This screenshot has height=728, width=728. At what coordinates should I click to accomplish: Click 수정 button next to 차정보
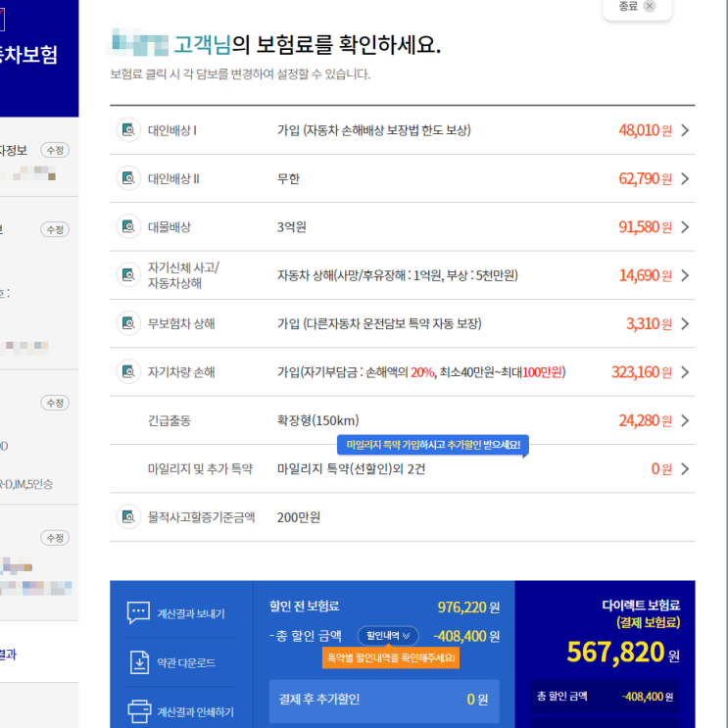tap(55, 150)
